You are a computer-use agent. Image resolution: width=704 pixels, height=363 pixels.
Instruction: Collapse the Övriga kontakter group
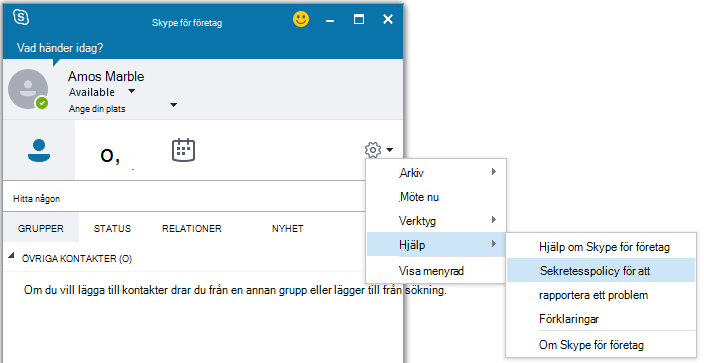pyautogui.click(x=12, y=256)
